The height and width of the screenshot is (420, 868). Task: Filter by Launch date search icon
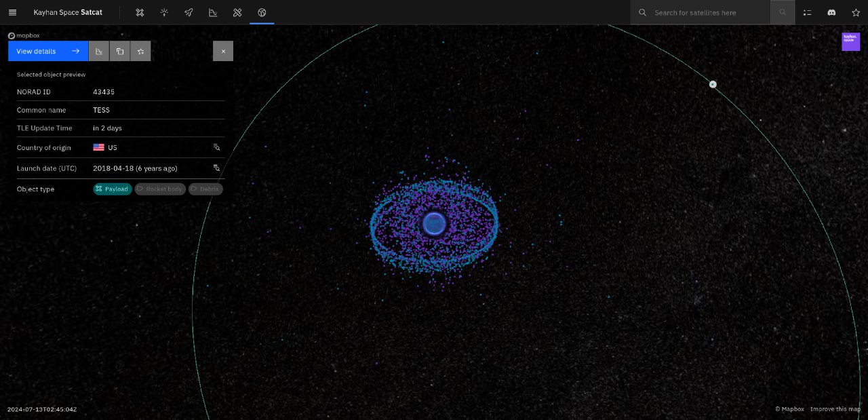click(217, 168)
